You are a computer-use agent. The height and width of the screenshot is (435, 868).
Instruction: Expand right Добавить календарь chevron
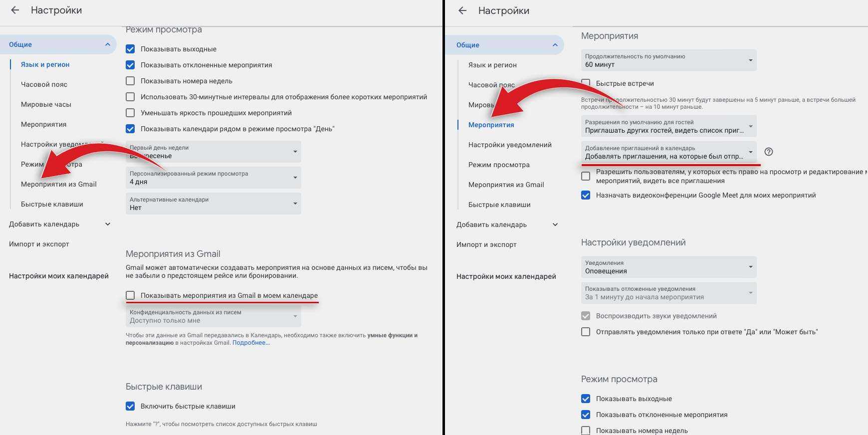555,224
